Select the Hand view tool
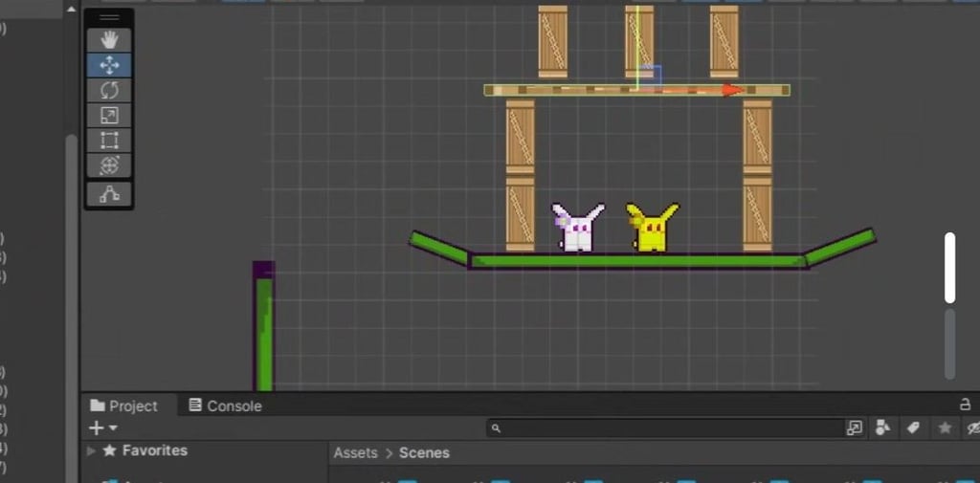Image resolution: width=980 pixels, height=483 pixels. [109, 40]
